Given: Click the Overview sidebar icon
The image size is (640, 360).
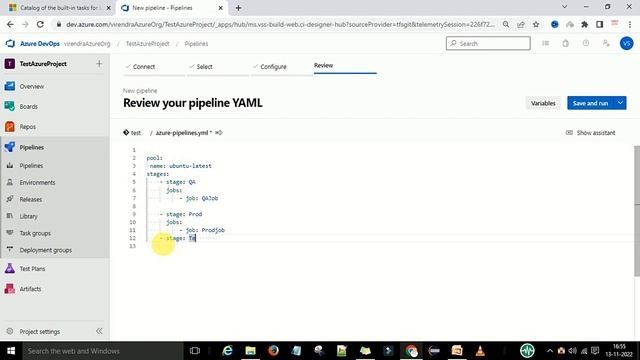Looking at the screenshot, I should pos(10,86).
